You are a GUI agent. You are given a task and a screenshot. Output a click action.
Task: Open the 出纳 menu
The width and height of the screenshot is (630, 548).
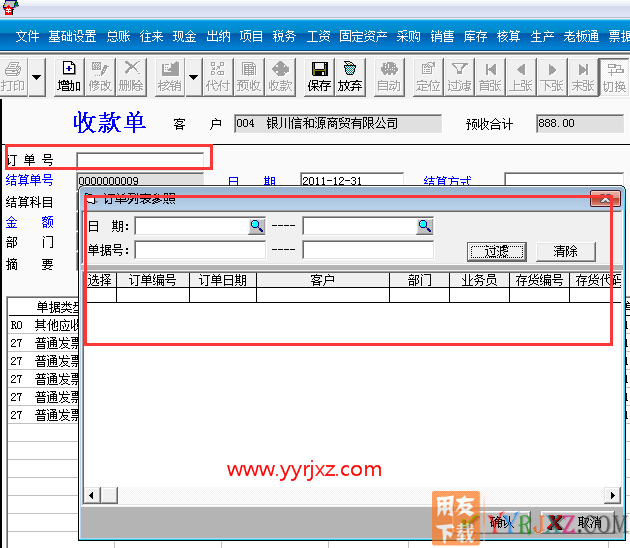[x=218, y=36]
